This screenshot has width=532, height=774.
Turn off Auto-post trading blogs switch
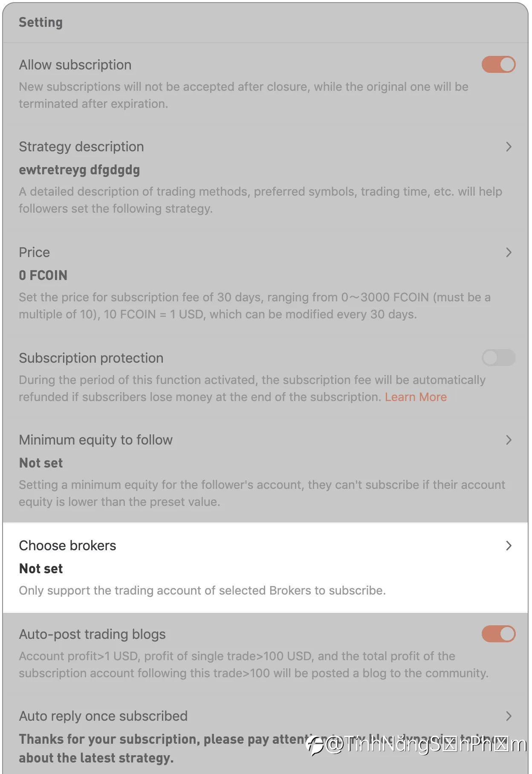498,634
